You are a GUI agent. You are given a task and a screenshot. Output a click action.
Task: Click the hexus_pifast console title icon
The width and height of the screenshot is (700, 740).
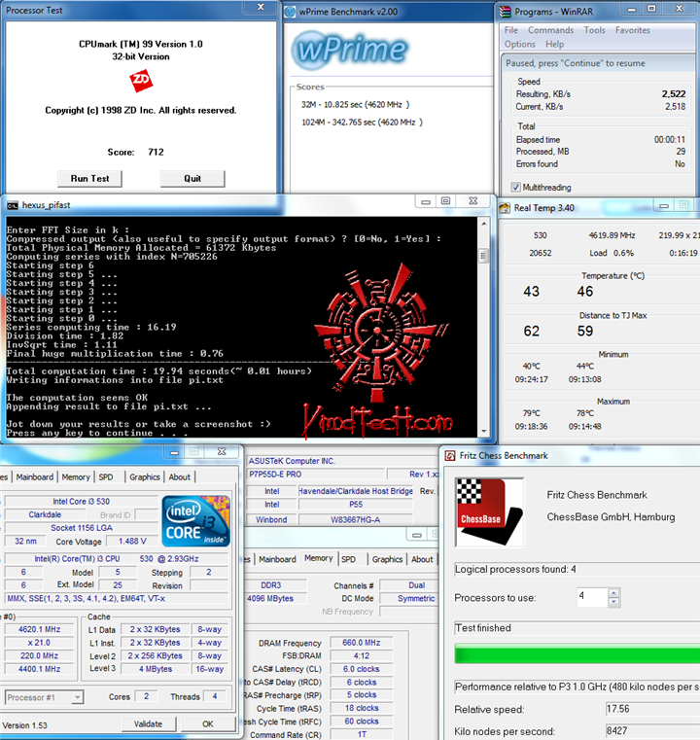(x=13, y=205)
